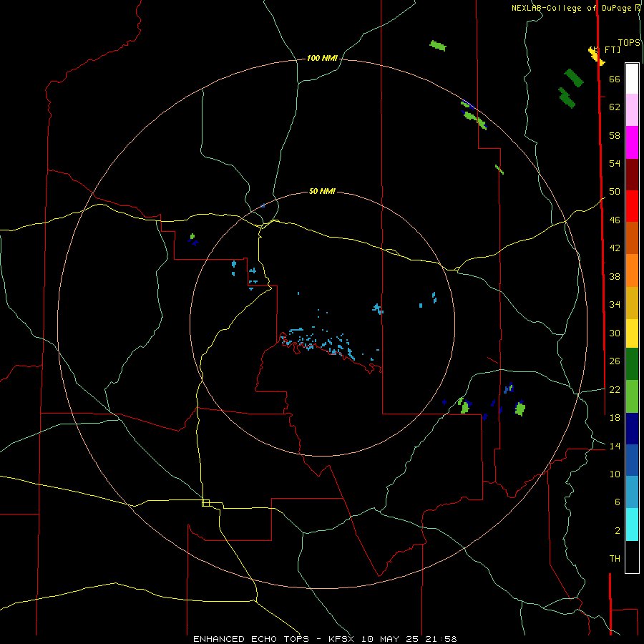Click the 66 label on the legend

[615, 79]
